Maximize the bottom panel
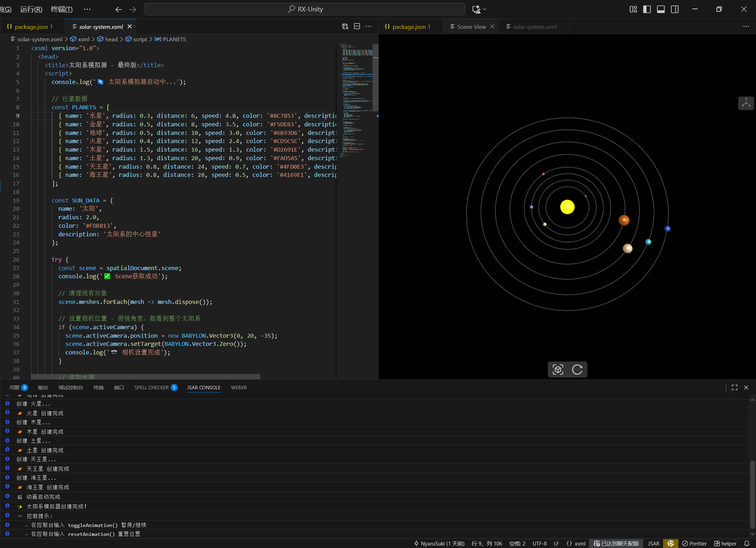Screen dimensions: 756x548 [x=734, y=387]
